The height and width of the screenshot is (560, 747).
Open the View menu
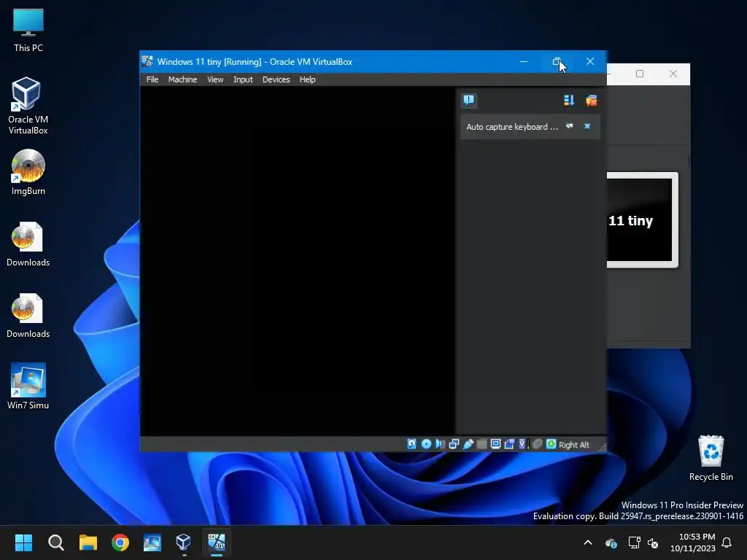pos(215,79)
